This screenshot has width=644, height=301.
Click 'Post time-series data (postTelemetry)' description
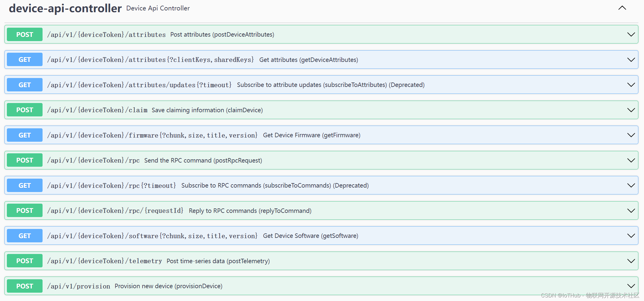tap(218, 261)
